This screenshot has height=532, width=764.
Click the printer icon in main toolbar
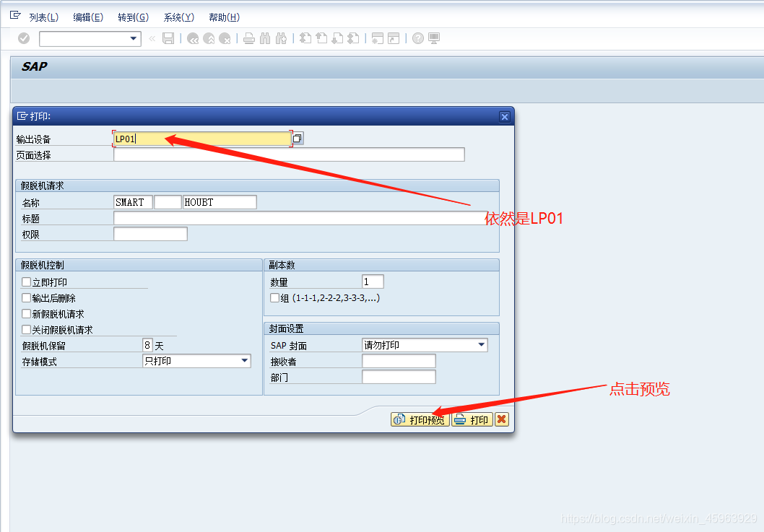pyautogui.click(x=249, y=38)
